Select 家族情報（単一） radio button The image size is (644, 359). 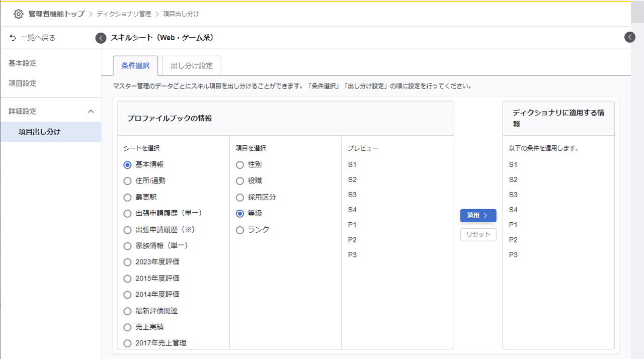127,246
